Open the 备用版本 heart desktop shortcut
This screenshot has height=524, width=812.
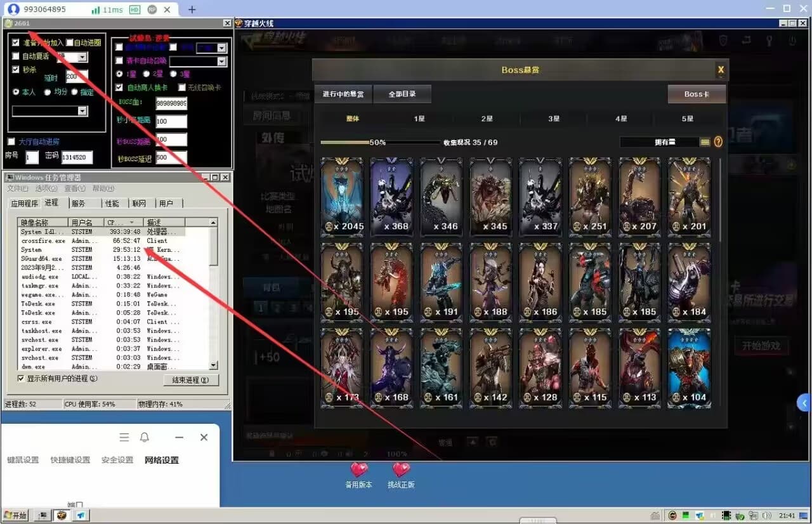click(359, 475)
